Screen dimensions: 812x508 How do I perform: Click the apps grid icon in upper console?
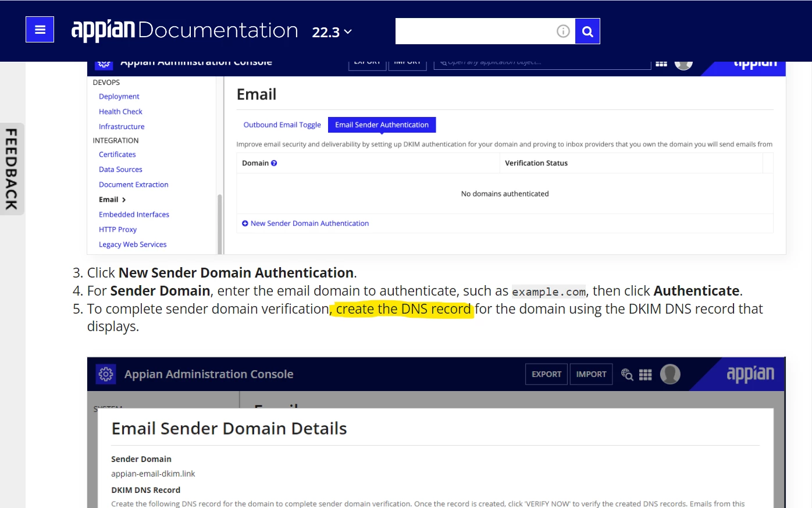(661, 63)
